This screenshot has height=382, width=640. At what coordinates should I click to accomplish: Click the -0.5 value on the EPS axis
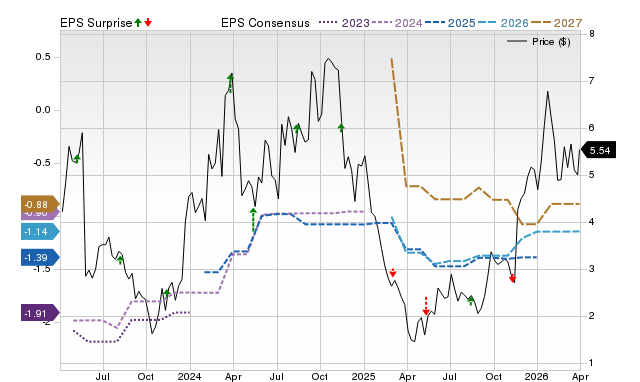tap(41, 163)
